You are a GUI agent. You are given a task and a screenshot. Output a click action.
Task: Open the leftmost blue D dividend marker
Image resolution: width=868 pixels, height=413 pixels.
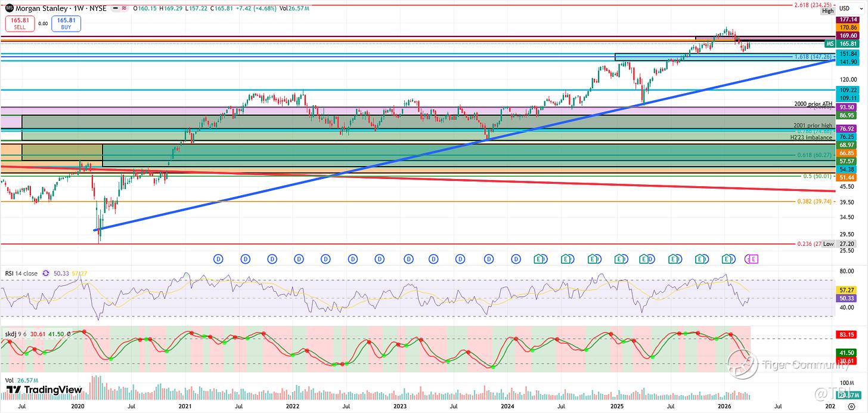[x=218, y=259]
